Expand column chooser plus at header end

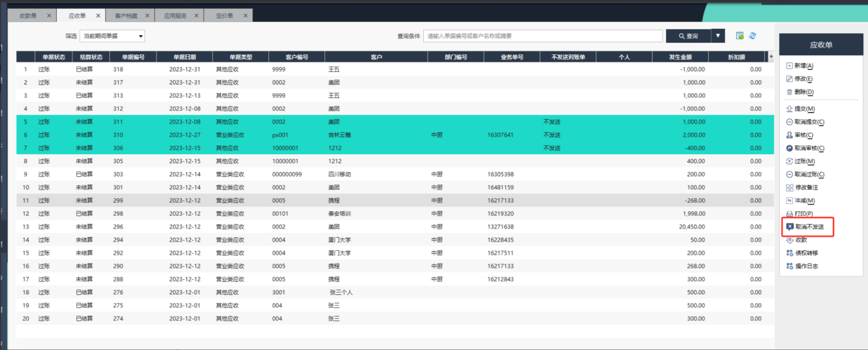(x=771, y=57)
